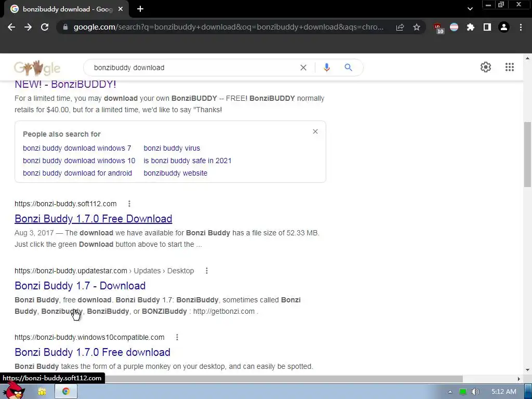This screenshot has width=532, height=399.
Task: Open more options for windows10compatible.com result
Action: click(x=177, y=337)
